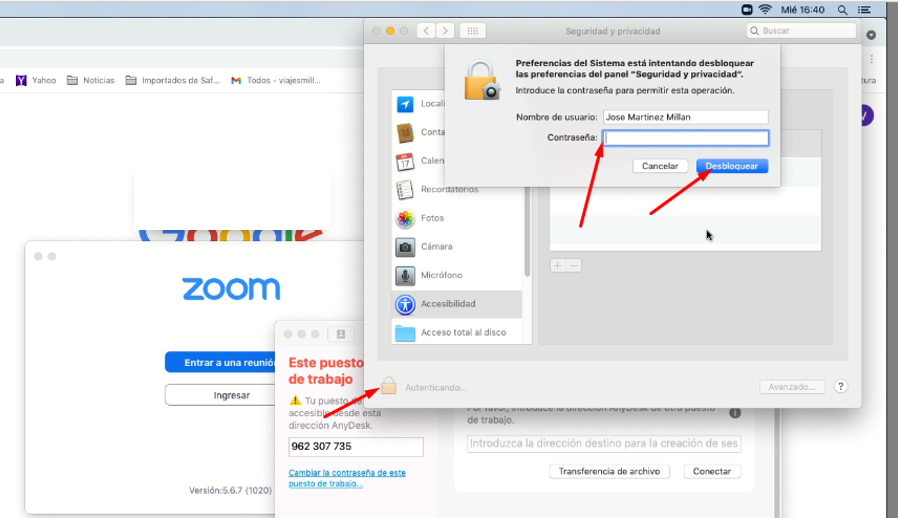The height and width of the screenshot is (518, 898).
Task: Select Accesibilidad in the privacy list
Action: coord(457,304)
